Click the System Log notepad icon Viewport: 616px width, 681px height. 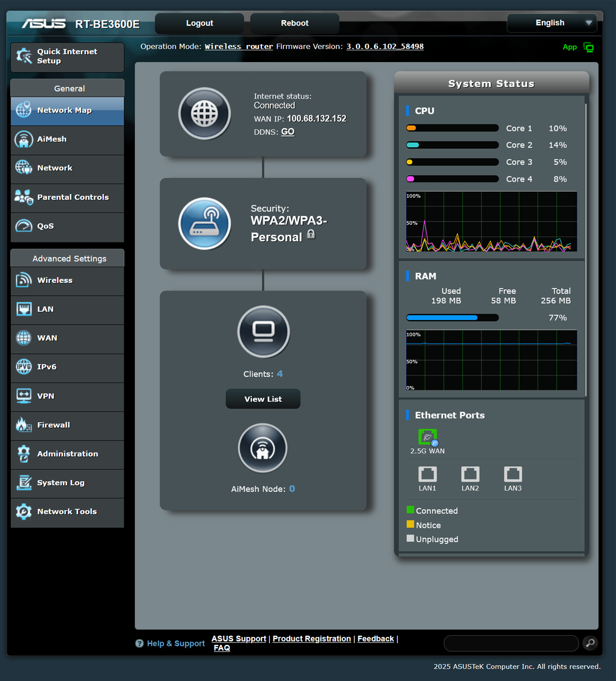click(x=24, y=483)
